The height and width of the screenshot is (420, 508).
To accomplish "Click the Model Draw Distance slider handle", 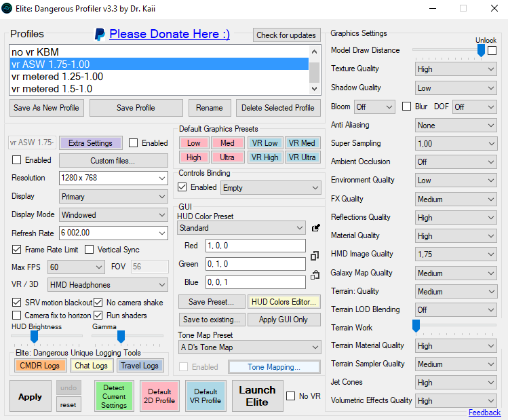I will click(481, 51).
